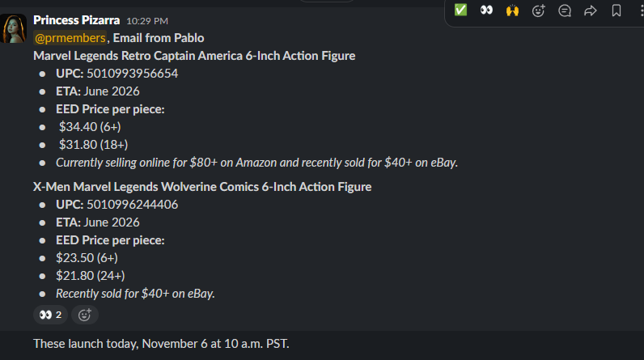Viewport: 644px width, 360px height.
Task: Open more actions menu at toolbar edge
Action: pos(639,11)
